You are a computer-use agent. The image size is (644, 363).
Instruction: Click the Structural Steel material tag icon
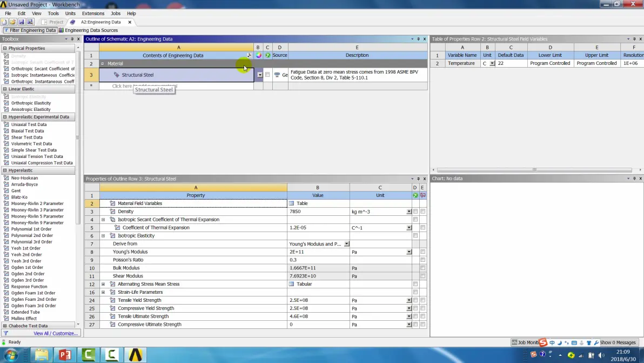(117, 75)
